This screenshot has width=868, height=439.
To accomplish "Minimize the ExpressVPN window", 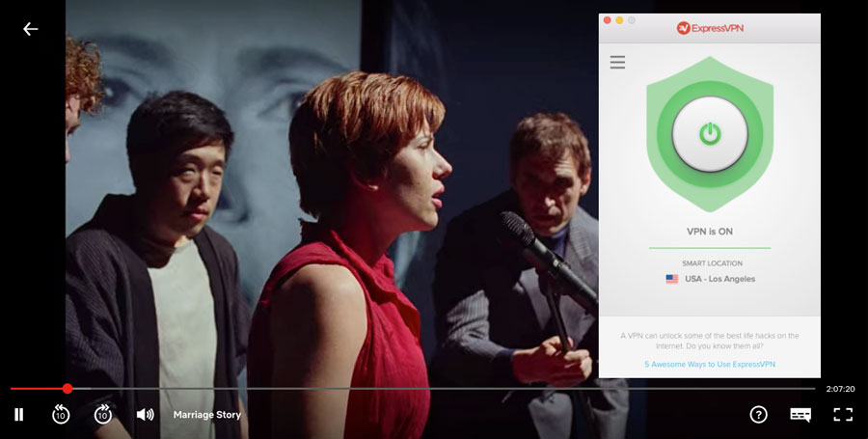I will (619, 20).
